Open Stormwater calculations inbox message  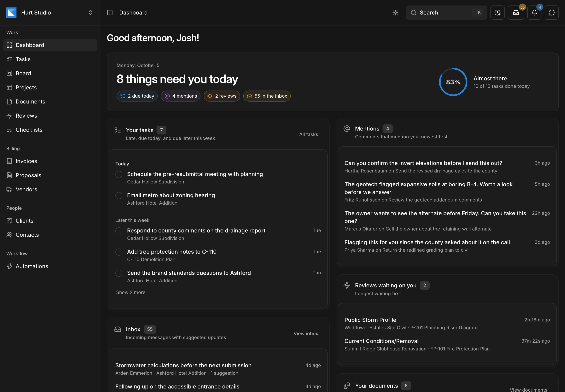coord(218,369)
